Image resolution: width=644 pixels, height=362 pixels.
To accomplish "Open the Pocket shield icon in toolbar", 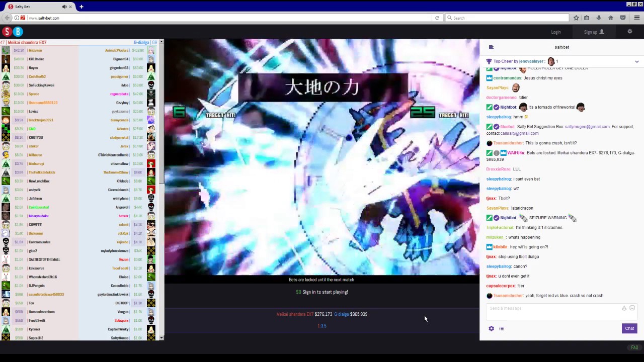I will pyautogui.click(x=623, y=18).
